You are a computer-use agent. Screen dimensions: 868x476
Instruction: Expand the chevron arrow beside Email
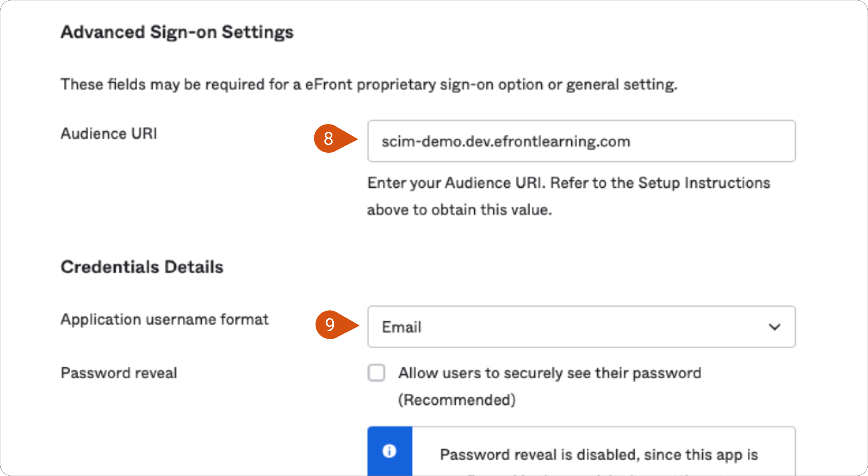coord(775,327)
